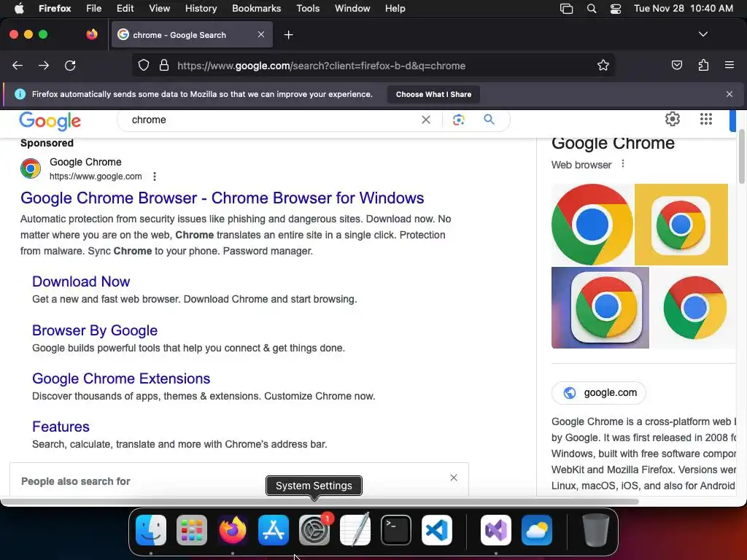Open System Settings from the Dock
Image resolution: width=747 pixels, height=560 pixels.
314,530
